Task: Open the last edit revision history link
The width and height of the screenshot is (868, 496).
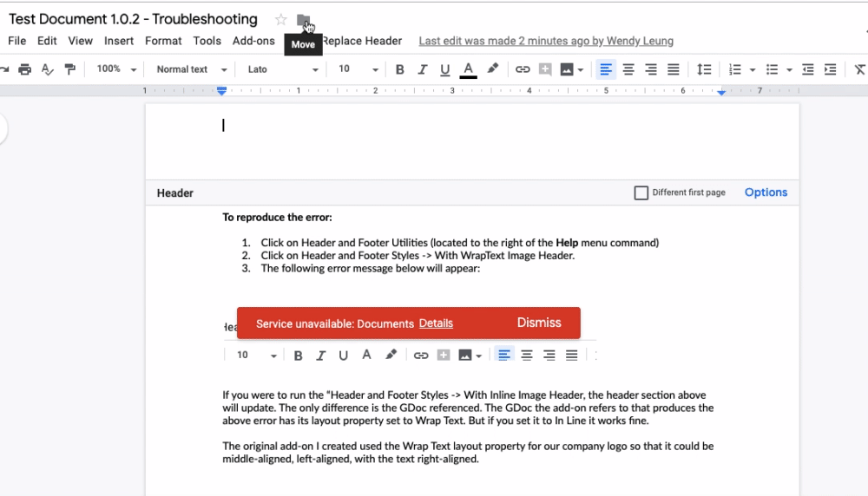Action: point(546,41)
